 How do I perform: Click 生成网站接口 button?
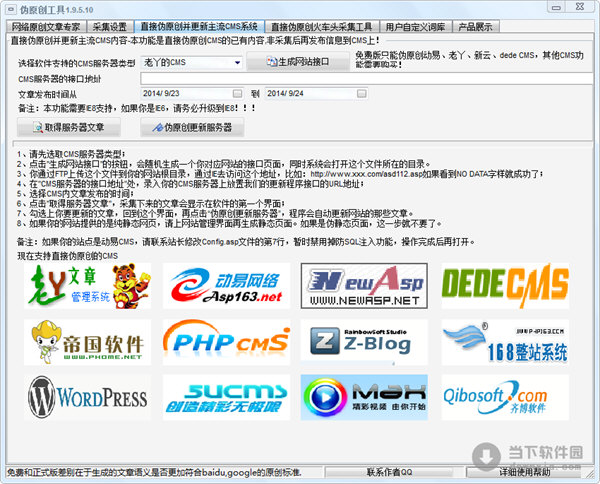click(x=298, y=62)
